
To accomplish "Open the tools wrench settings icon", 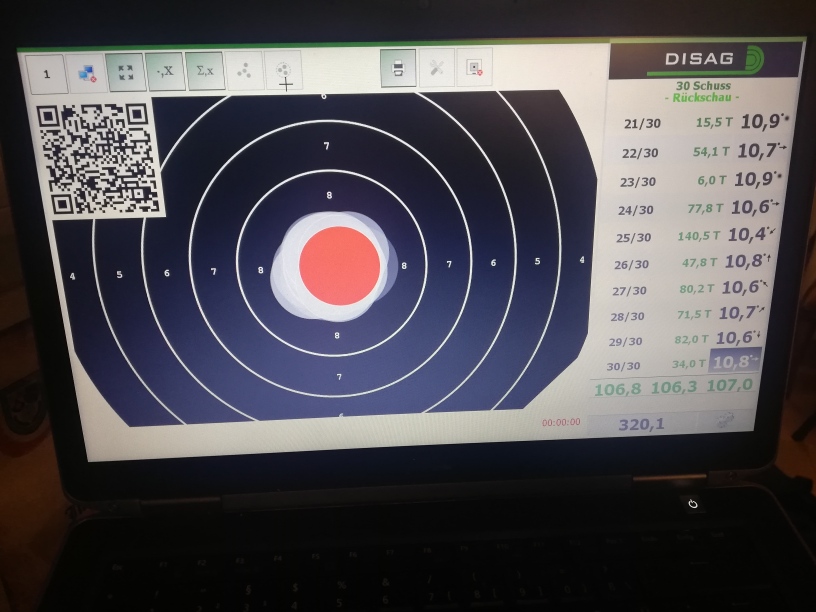I will (436, 68).
